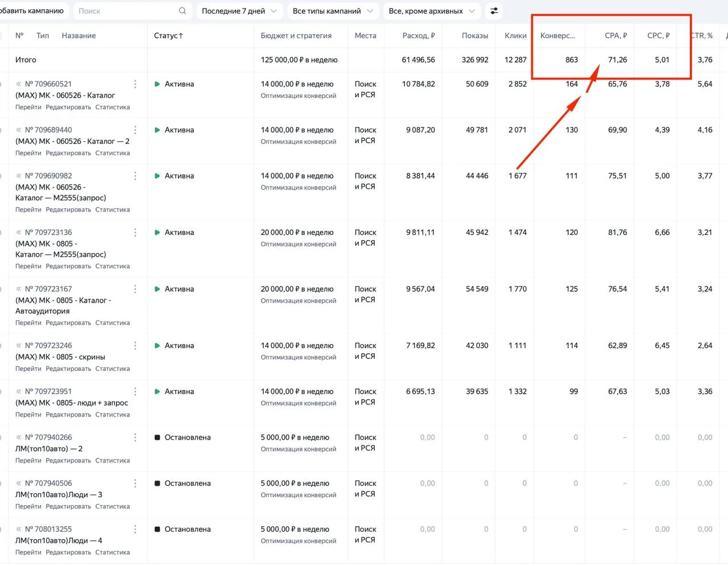Click the spend value '10 784,82'

click(419, 84)
